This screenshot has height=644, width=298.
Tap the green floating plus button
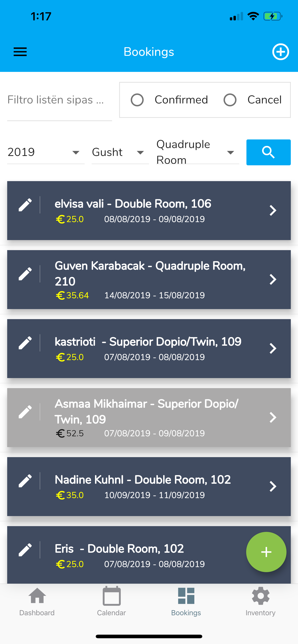pos(266,552)
